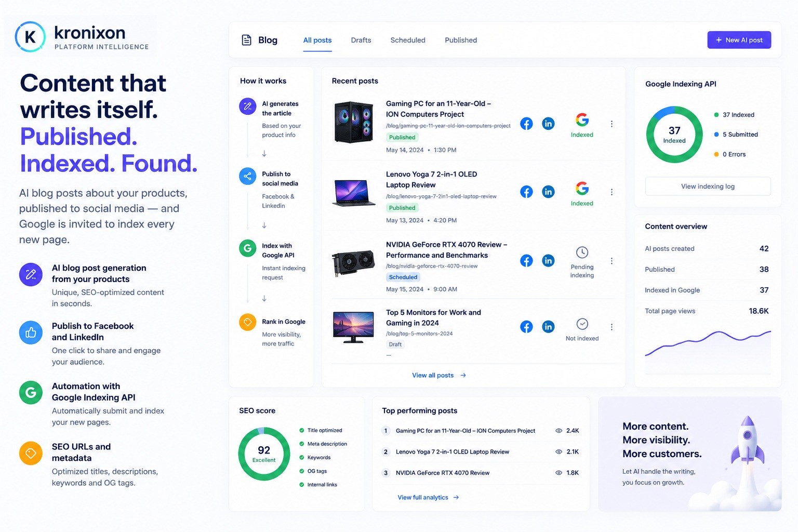Click the Scheduled badge on NVIDIA post
The height and width of the screenshot is (532, 798).
(x=403, y=277)
